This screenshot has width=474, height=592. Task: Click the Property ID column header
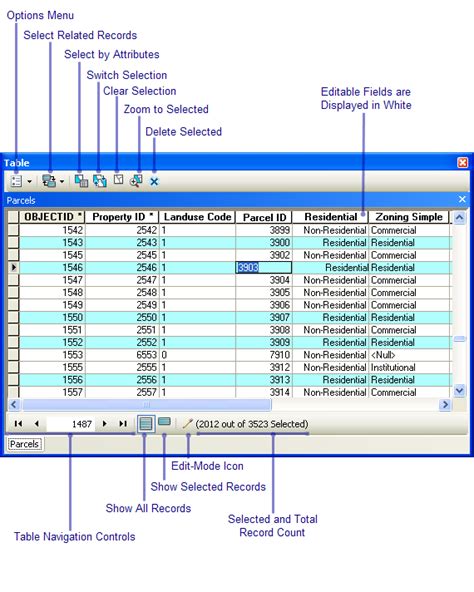(122, 217)
